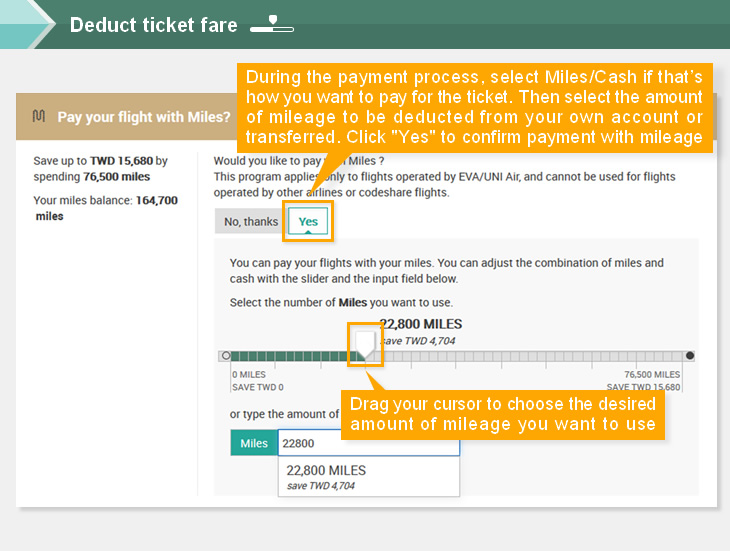Click the Deduct ticket fare title

pos(154,25)
